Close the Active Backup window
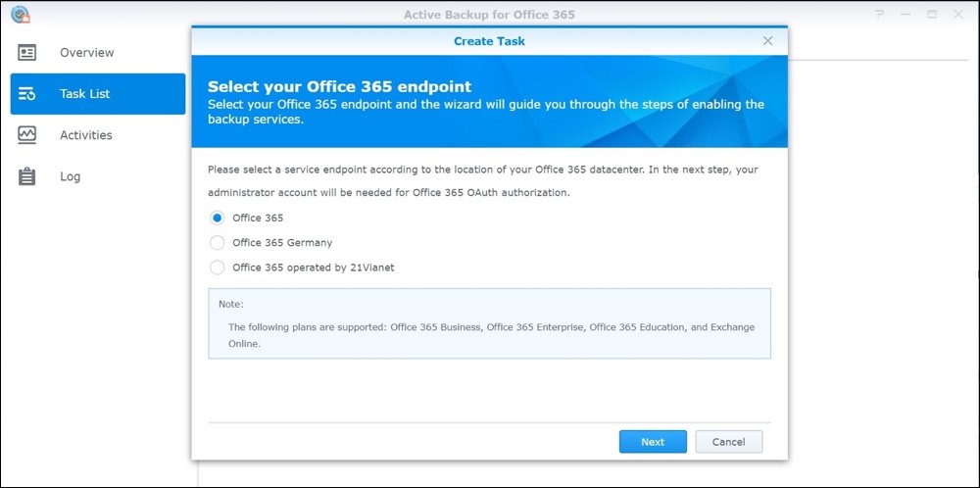The image size is (980, 488). click(x=957, y=14)
